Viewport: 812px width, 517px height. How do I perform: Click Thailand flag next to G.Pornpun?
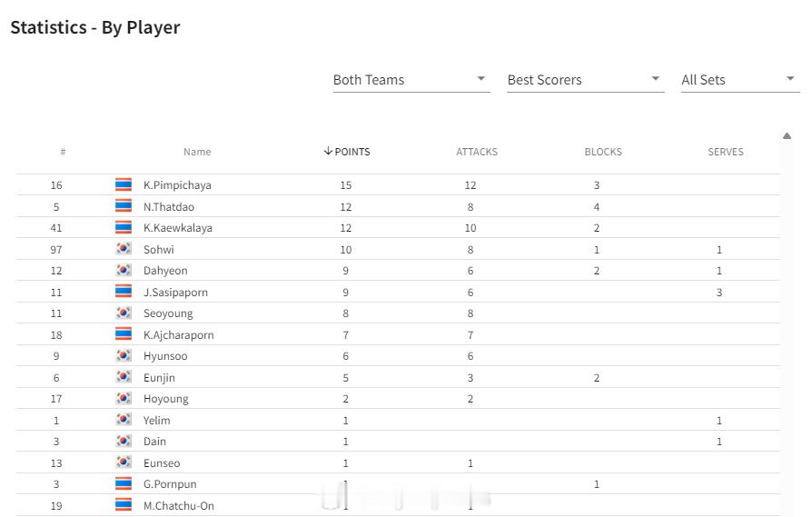coord(124,484)
